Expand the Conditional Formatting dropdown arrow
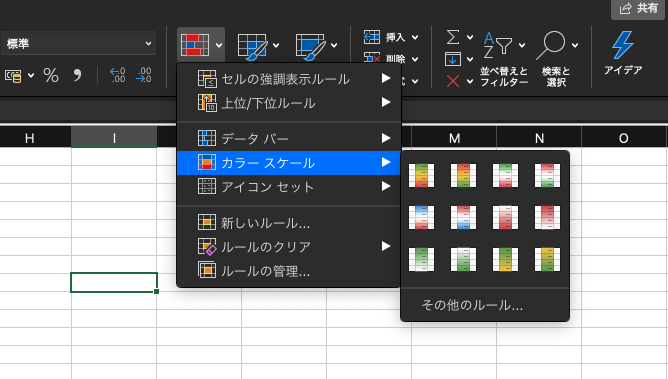The width and height of the screenshot is (668, 379). 219,45
